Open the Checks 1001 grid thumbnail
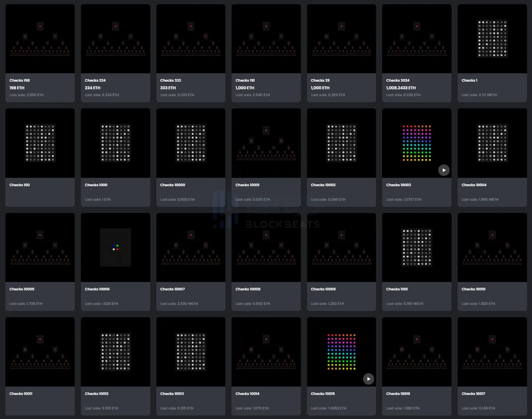 click(x=416, y=247)
